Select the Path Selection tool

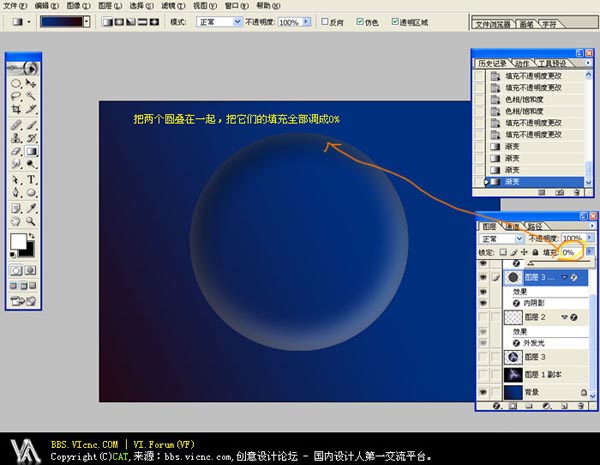16,179
